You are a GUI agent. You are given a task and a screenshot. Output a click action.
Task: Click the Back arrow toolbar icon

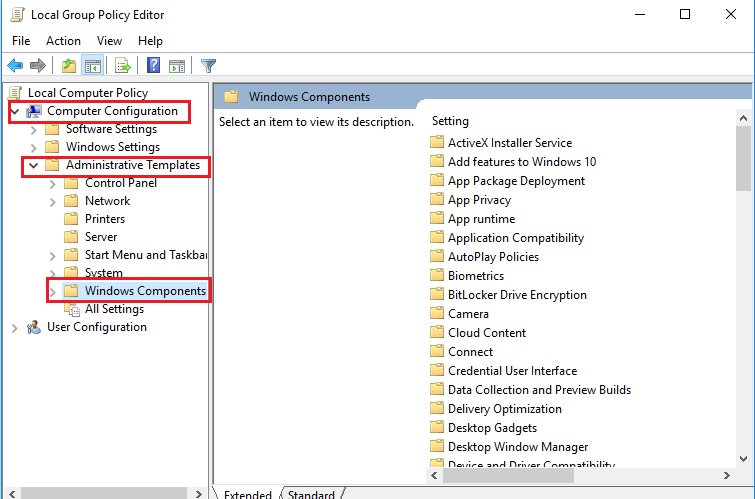(15, 66)
